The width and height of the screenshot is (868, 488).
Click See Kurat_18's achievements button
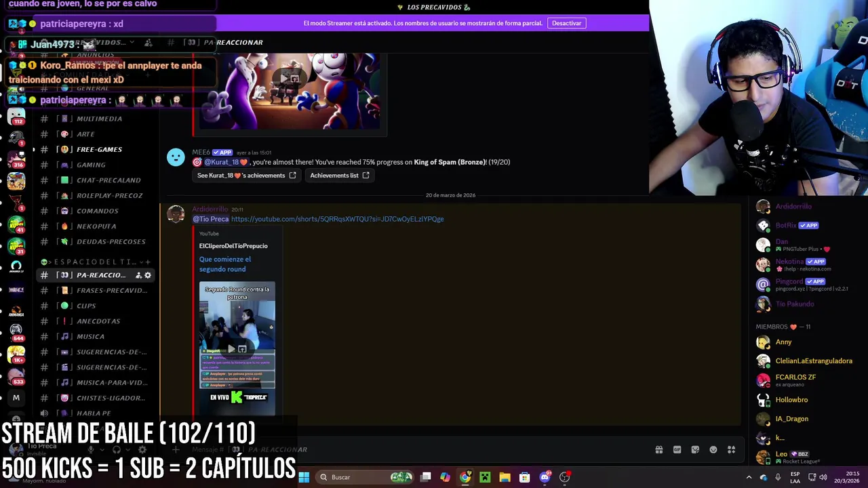tap(246, 176)
